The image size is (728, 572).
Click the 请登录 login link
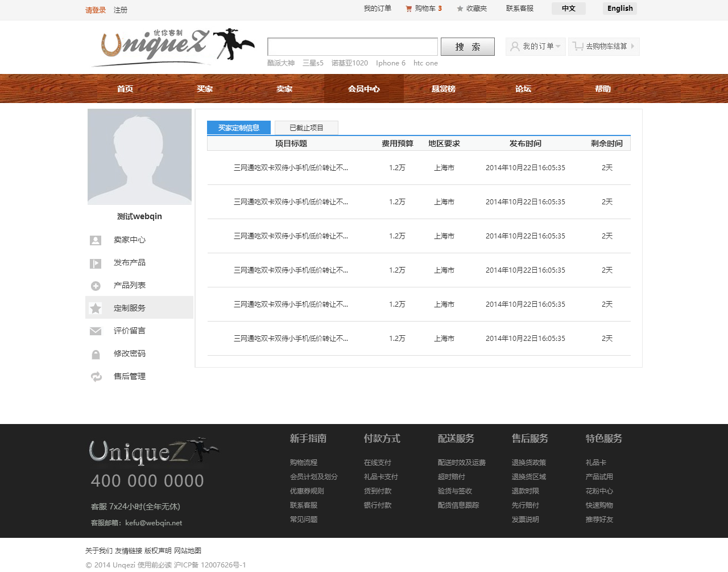tap(96, 10)
